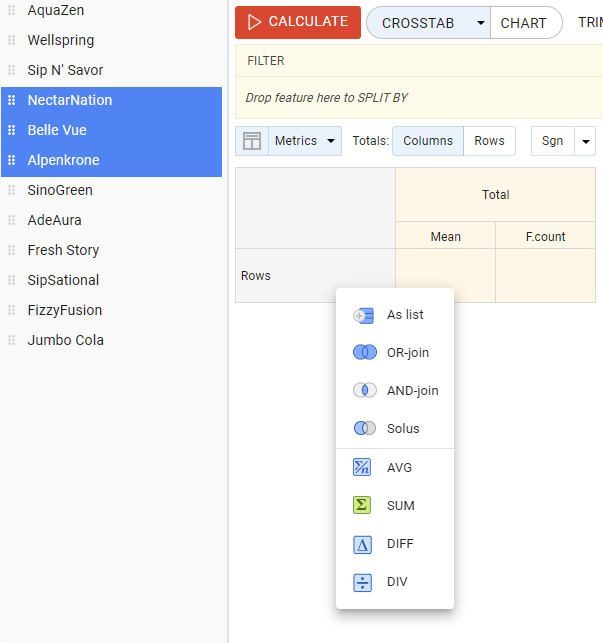
Task: Apply the SUM sigma icon
Action: 363,506
